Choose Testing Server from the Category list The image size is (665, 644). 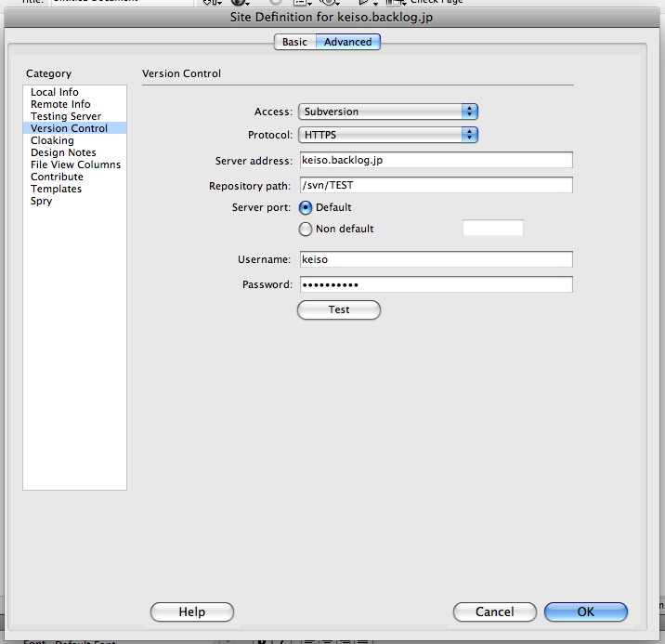[66, 116]
